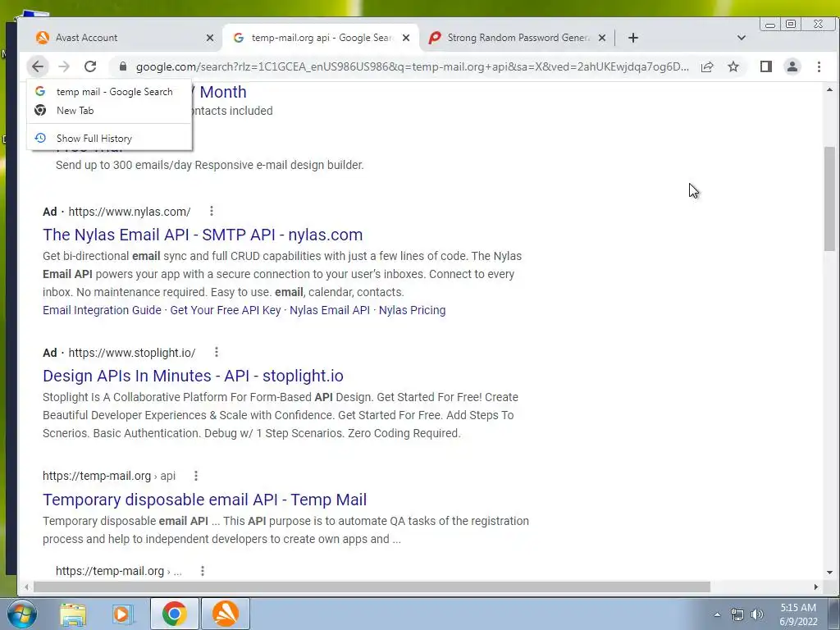The width and height of the screenshot is (840, 630).
Task: Open the side panel icon
Action: point(766,66)
